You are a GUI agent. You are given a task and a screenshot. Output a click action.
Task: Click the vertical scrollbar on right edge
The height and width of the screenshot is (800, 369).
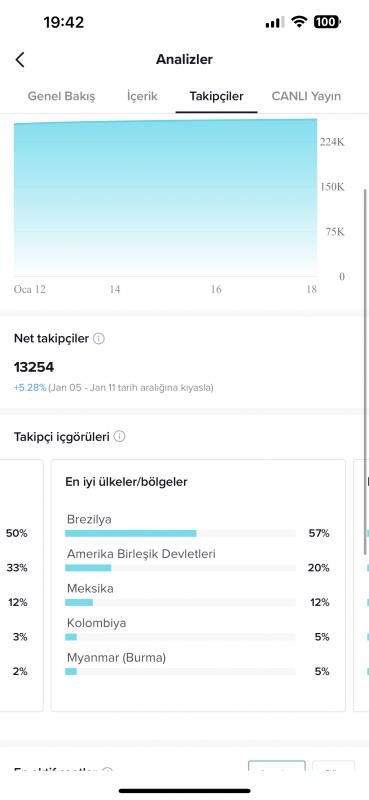pos(365,371)
